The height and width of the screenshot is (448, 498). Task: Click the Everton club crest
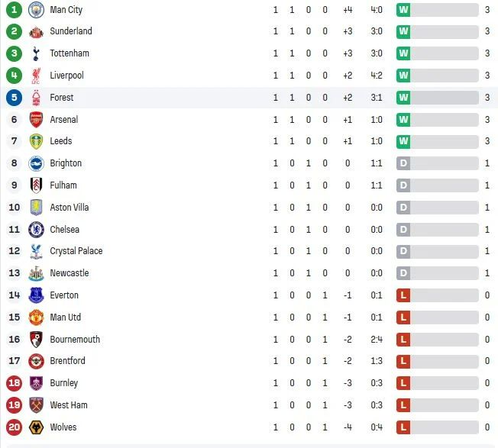click(36, 295)
